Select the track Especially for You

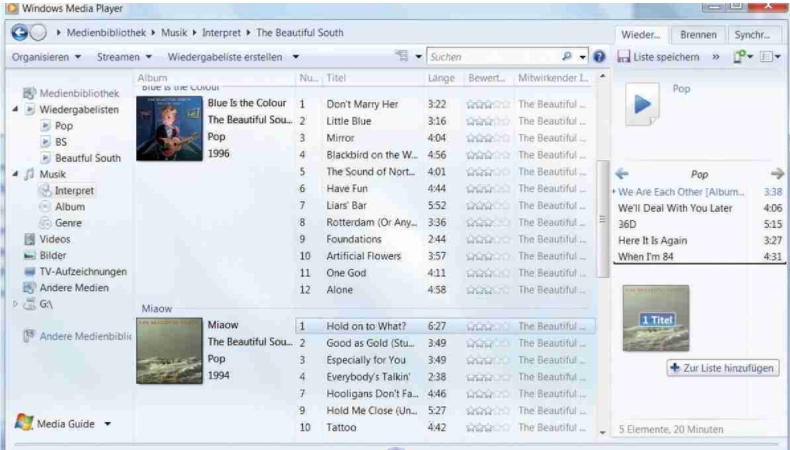pyautogui.click(x=366, y=360)
